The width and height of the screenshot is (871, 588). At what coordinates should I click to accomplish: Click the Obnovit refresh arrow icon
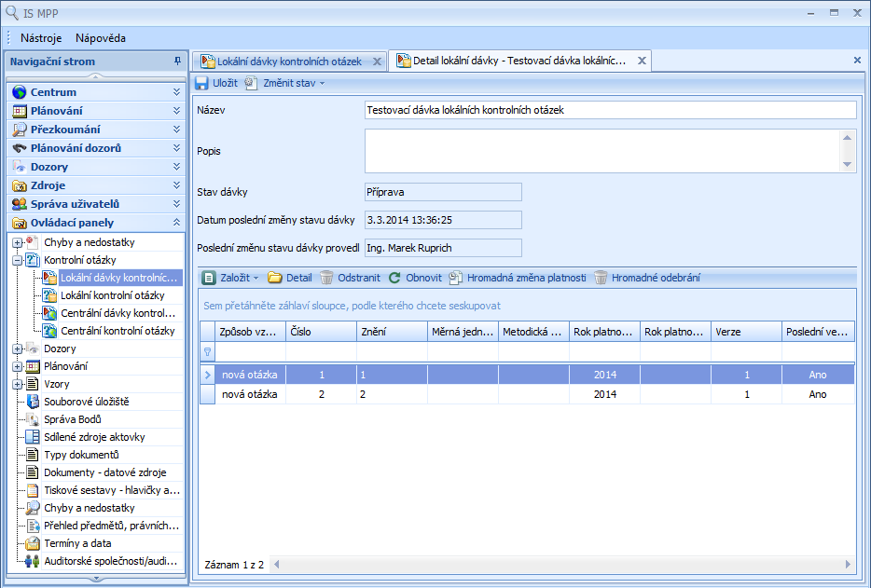pos(395,278)
